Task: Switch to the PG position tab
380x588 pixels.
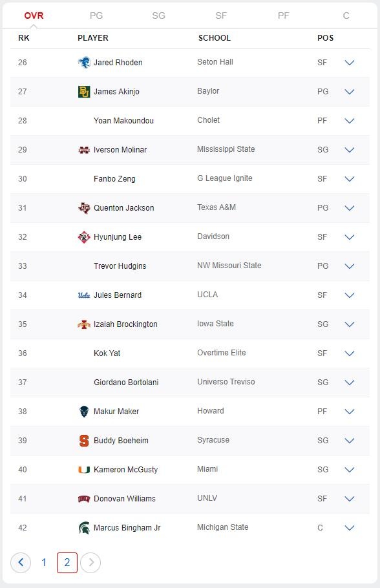Action: click(96, 16)
